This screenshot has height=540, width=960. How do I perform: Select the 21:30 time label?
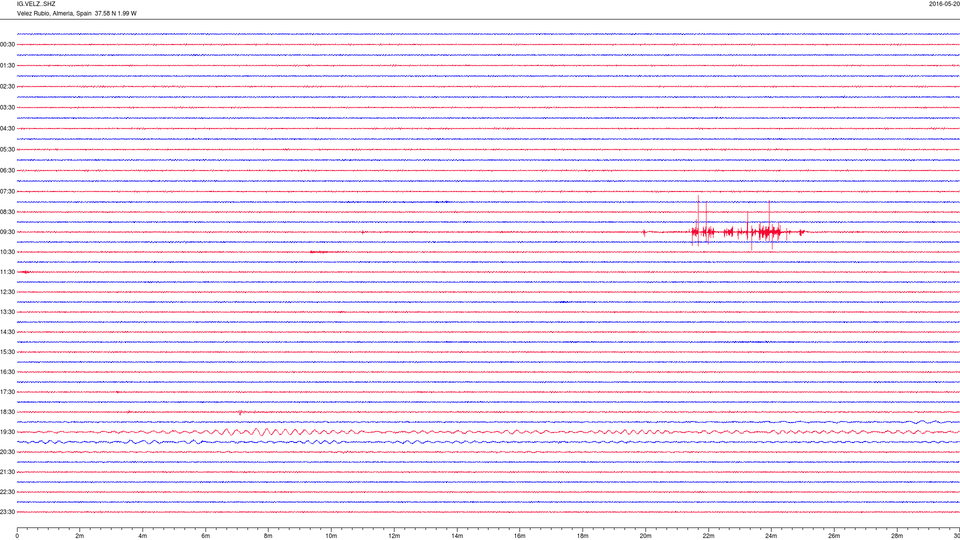click(7, 472)
